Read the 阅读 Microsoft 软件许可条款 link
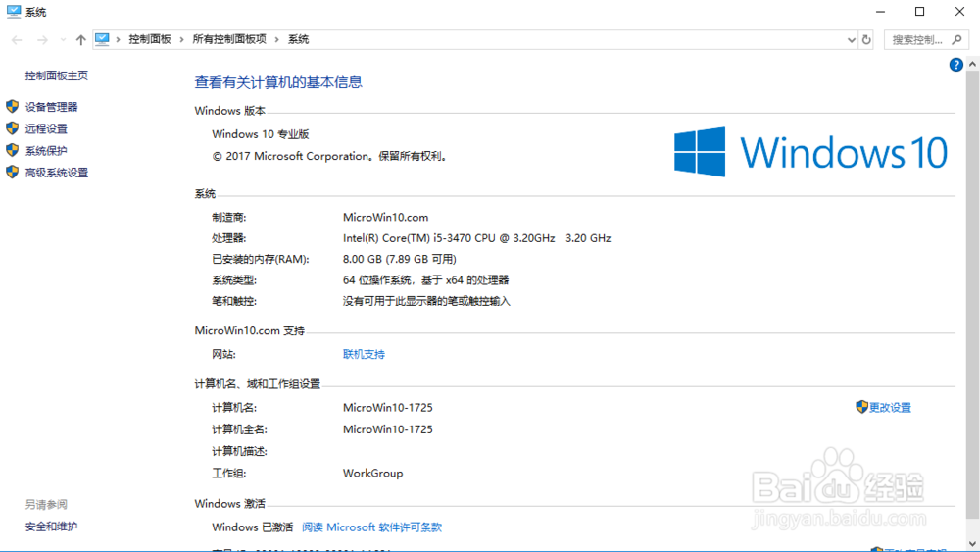The width and height of the screenshot is (980, 552). point(371,527)
